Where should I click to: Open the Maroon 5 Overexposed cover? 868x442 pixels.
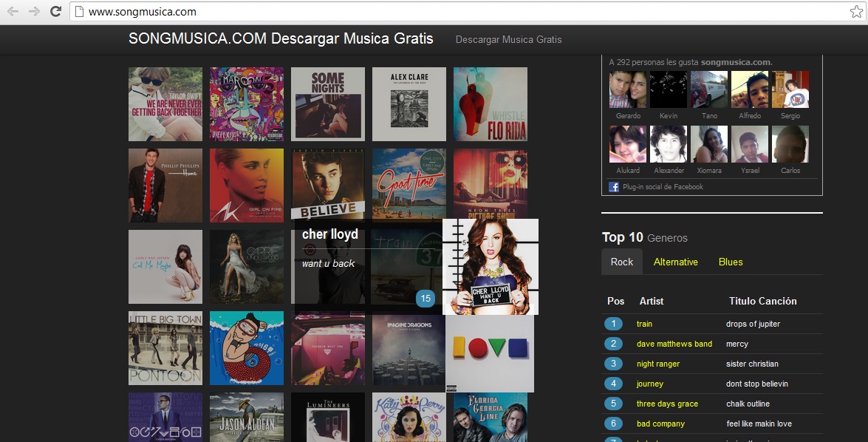click(x=246, y=104)
